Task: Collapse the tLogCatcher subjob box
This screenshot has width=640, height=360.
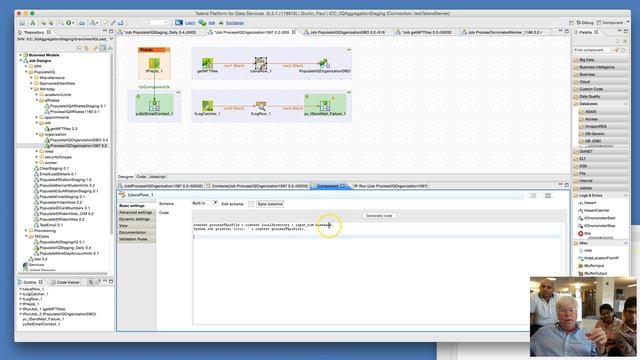Action: pos(349,92)
